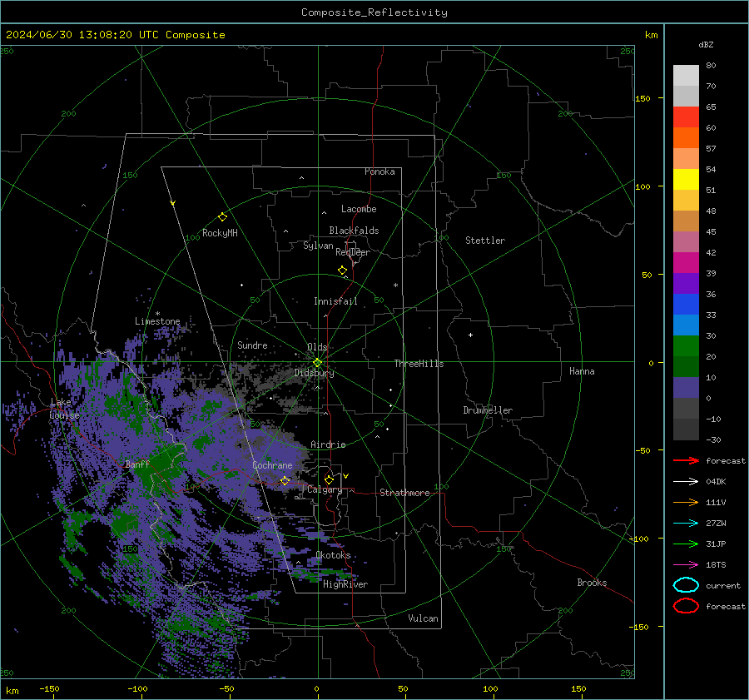Pick the bright green 20-30 dBZ swatch
749x700 pixels.
tap(686, 346)
